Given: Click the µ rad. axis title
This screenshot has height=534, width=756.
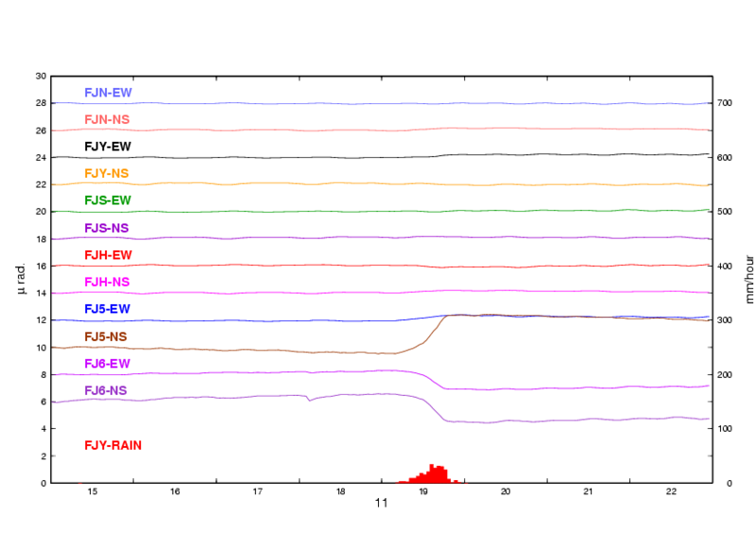Looking at the screenshot, I should click(21, 280).
